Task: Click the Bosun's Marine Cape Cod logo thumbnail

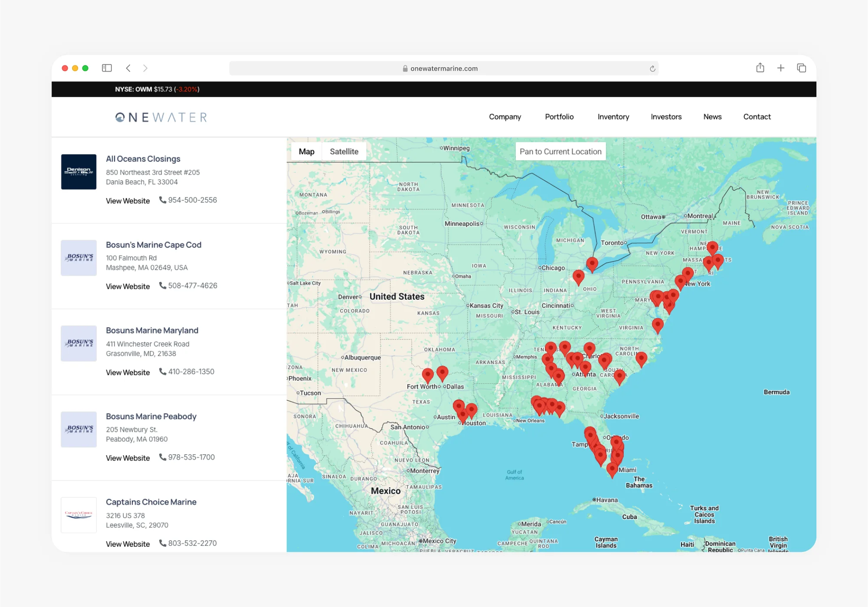Action: tap(79, 258)
